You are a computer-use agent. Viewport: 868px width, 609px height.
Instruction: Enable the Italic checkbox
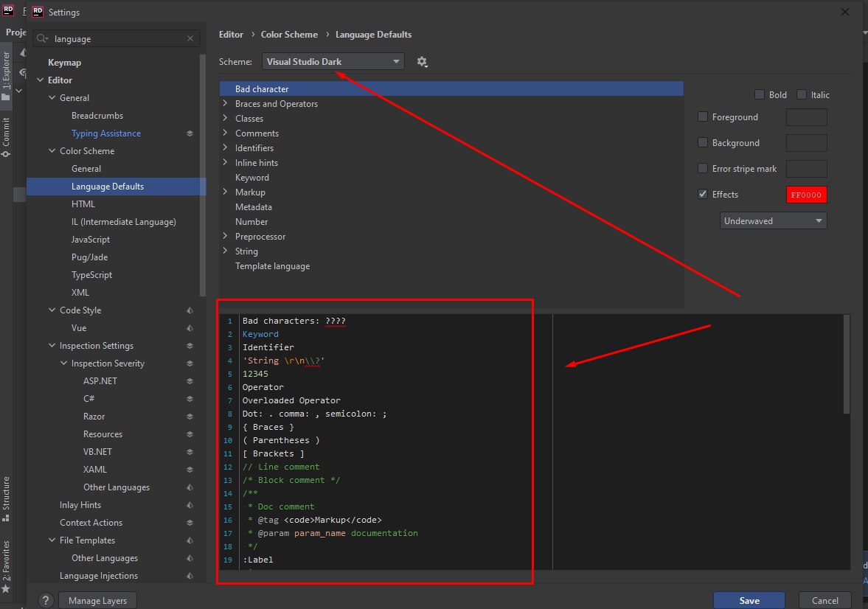pyautogui.click(x=802, y=94)
